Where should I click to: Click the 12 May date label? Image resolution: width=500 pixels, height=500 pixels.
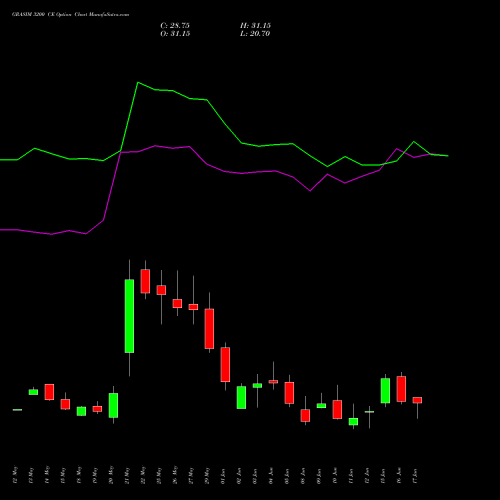(x=15, y=475)
